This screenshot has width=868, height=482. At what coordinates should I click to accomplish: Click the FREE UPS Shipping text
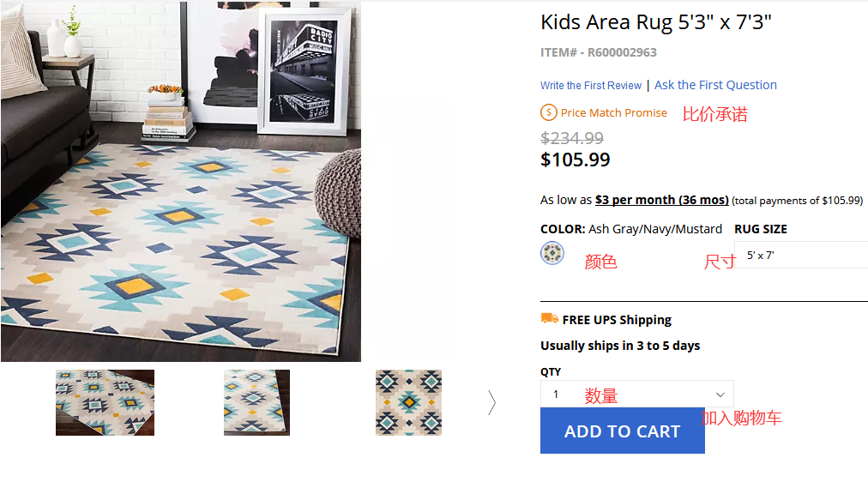(x=617, y=320)
